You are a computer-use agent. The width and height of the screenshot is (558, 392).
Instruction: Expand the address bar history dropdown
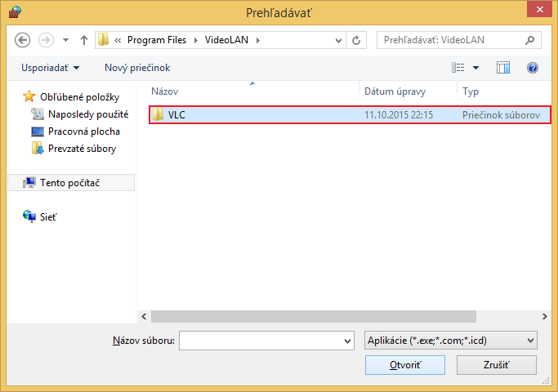click(x=337, y=40)
